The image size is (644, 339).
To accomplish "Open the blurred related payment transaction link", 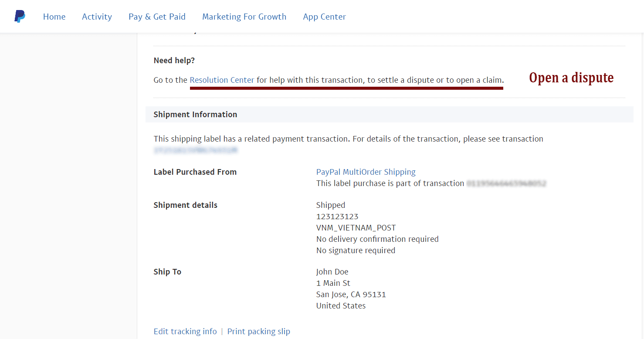I will (x=196, y=150).
